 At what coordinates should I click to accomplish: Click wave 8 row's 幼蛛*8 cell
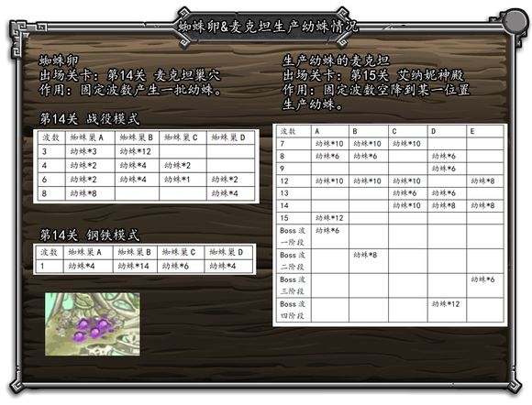point(83,193)
